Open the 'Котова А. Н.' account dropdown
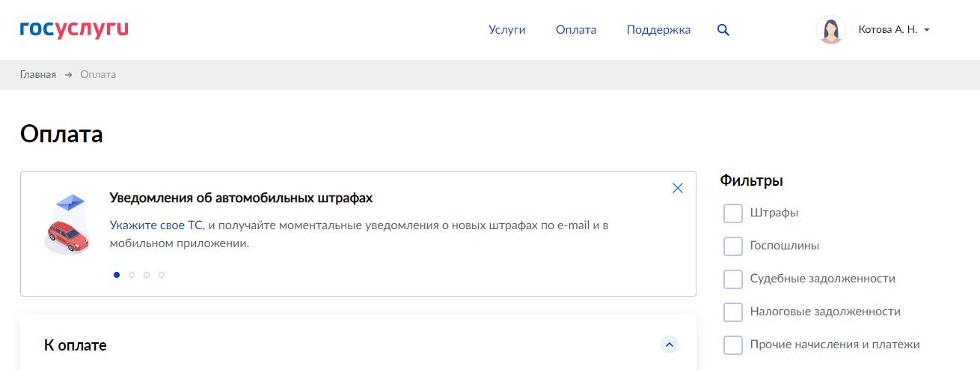 (x=894, y=30)
